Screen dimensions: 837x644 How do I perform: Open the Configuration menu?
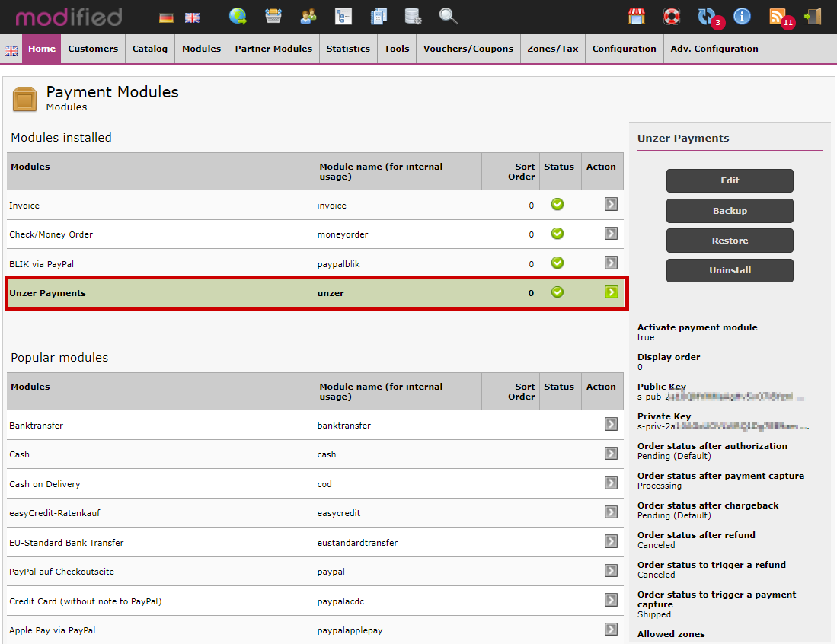(x=625, y=49)
